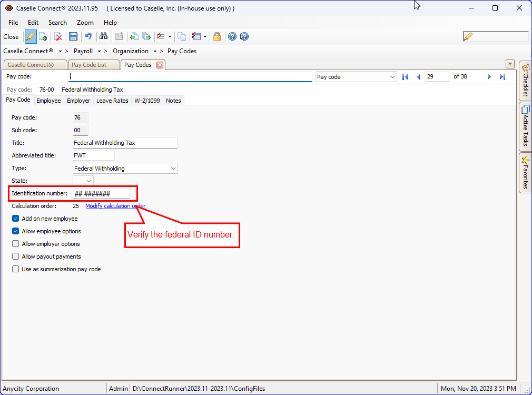The width and height of the screenshot is (532, 395).
Task: Delete the current pay code record
Action: 58,36
